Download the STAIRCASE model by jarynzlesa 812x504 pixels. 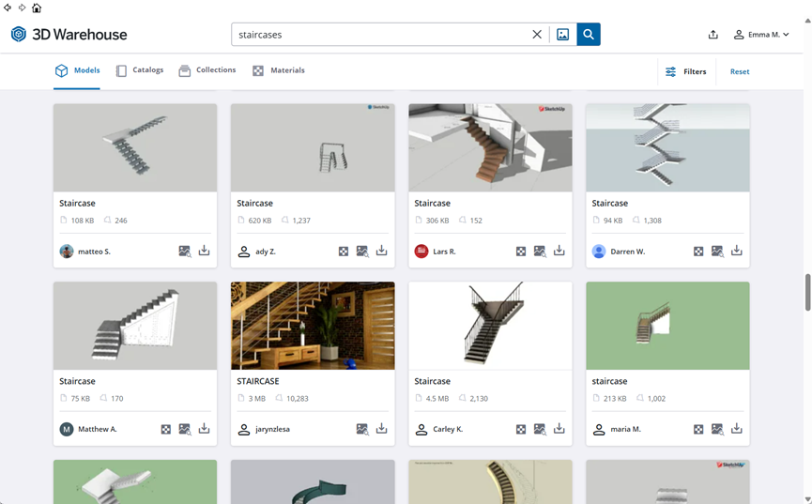click(x=381, y=429)
